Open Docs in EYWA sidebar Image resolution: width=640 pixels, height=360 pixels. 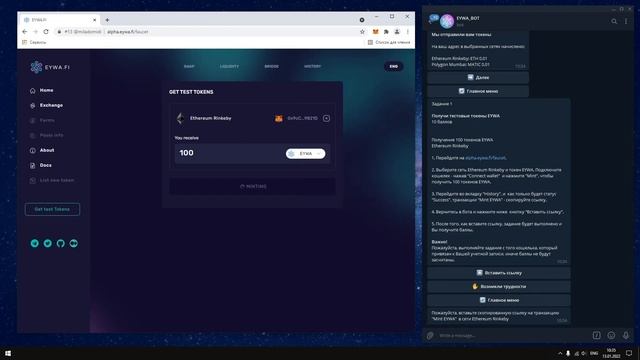[41, 165]
